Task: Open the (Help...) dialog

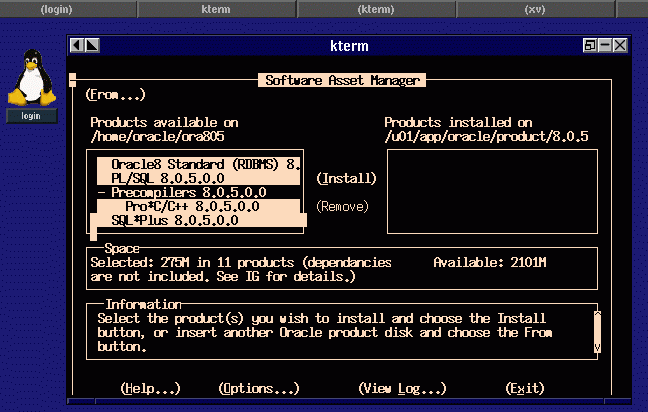Action: click(x=150, y=388)
